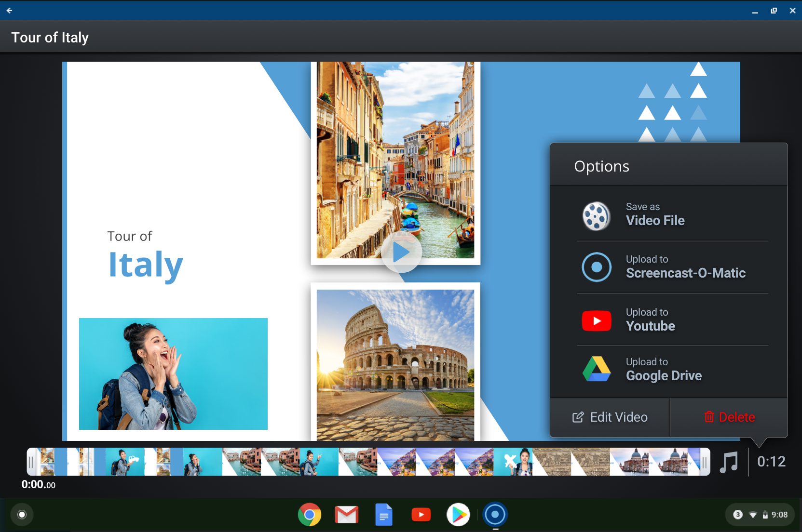Click the launcher circle in the bottom-left corner
802x532 pixels.
(21, 514)
